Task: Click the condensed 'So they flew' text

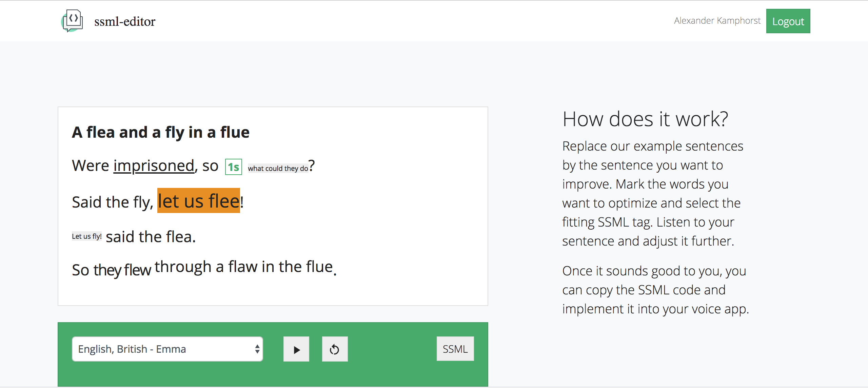Action: [112, 270]
